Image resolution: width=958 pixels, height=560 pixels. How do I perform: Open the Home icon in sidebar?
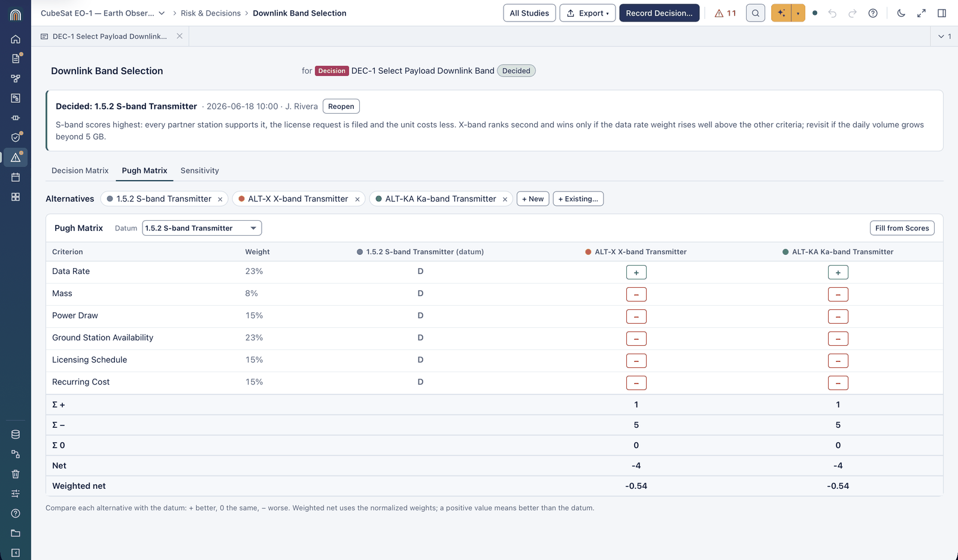click(16, 39)
